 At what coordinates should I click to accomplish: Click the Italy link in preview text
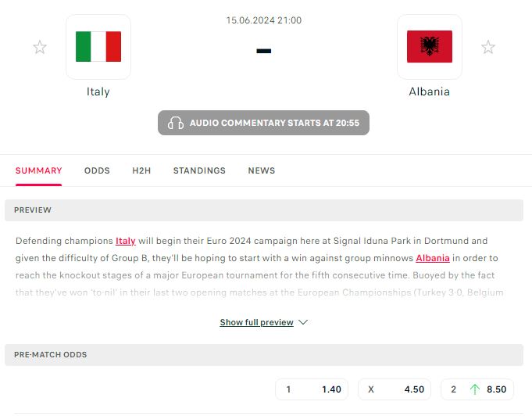(x=126, y=241)
